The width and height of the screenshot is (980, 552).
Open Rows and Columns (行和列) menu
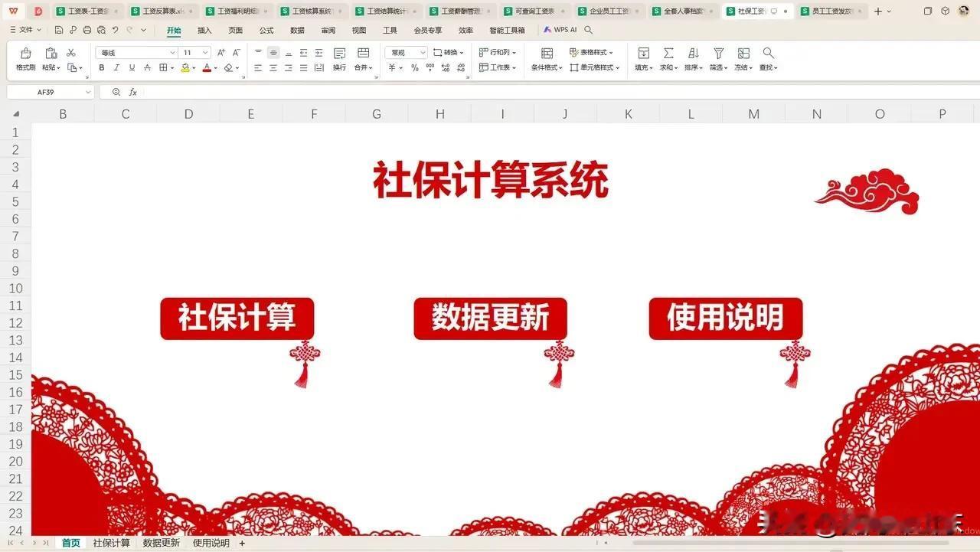coord(498,53)
